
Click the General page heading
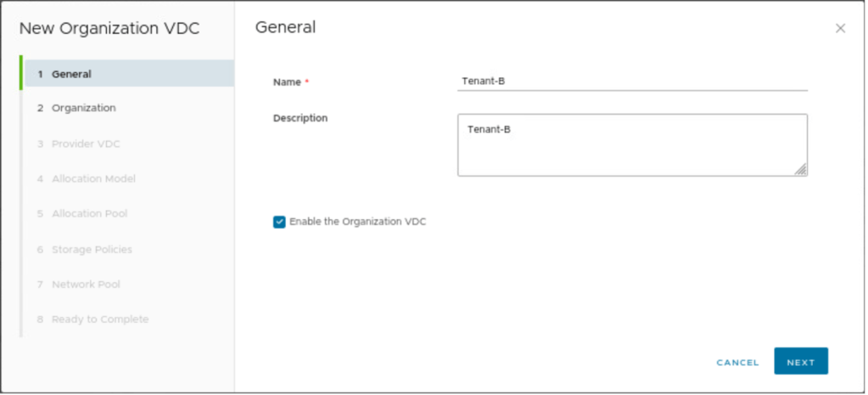(285, 27)
